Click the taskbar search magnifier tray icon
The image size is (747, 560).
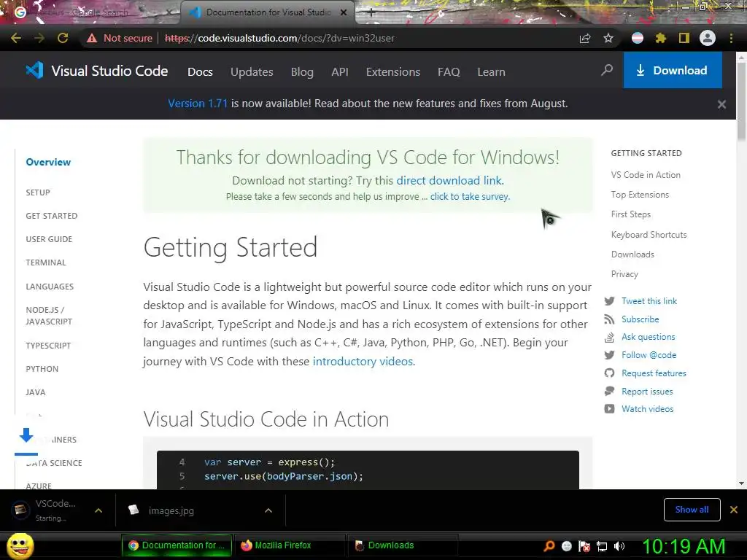549,546
